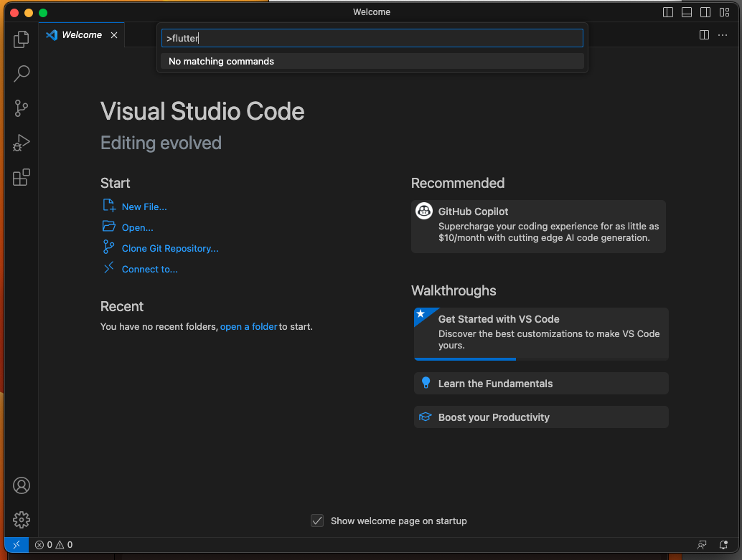Open the Accounts menu icon

click(x=22, y=485)
